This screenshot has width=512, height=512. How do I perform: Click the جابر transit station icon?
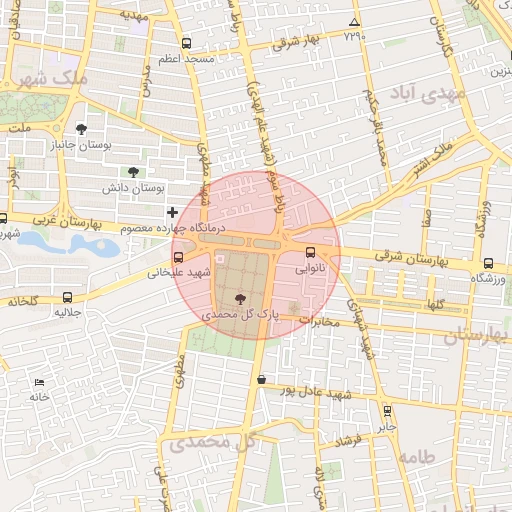pyautogui.click(x=387, y=411)
